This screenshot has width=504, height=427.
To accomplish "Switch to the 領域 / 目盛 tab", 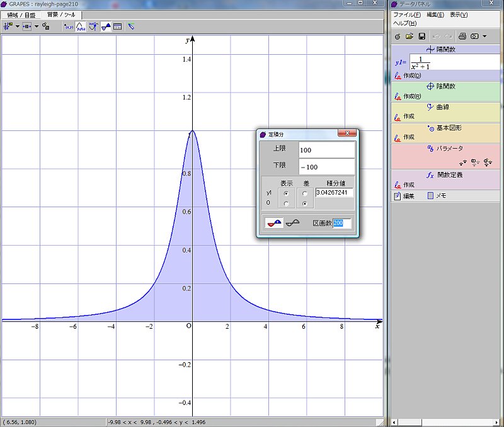I will point(21,14).
